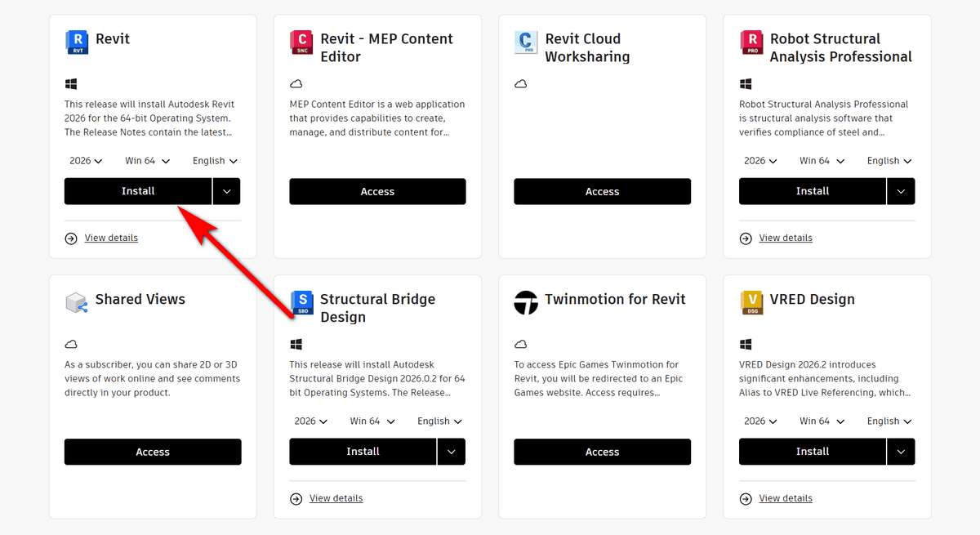This screenshot has width=980, height=535.
Task: Expand Revit Install options arrow
Action: click(x=226, y=191)
